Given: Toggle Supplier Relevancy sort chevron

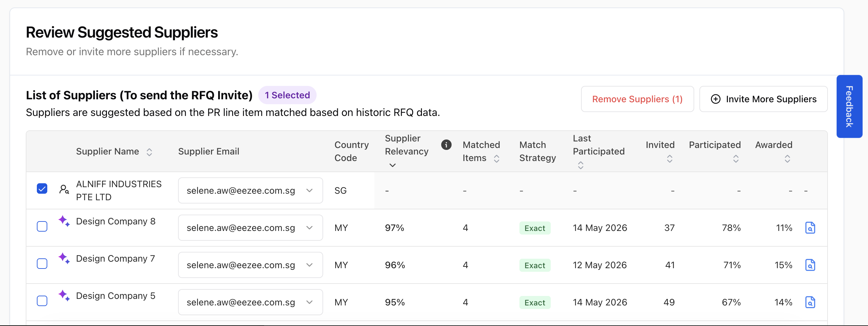Looking at the screenshot, I should [393, 165].
